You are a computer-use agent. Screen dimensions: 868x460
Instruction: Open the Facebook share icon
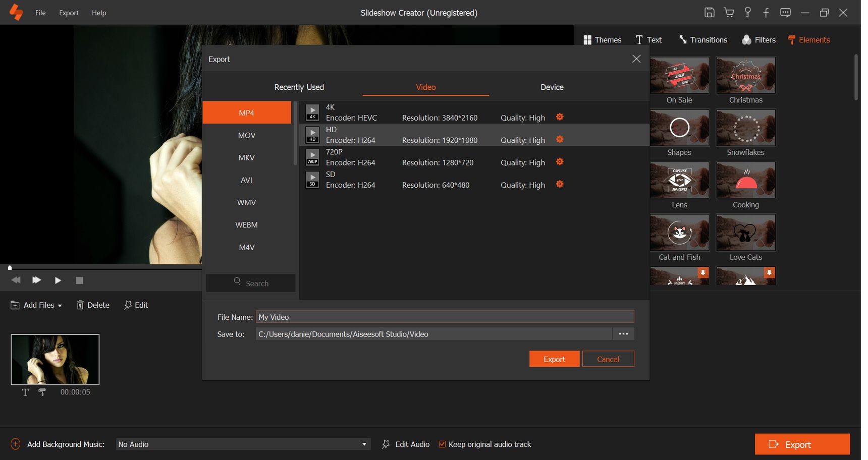click(766, 13)
